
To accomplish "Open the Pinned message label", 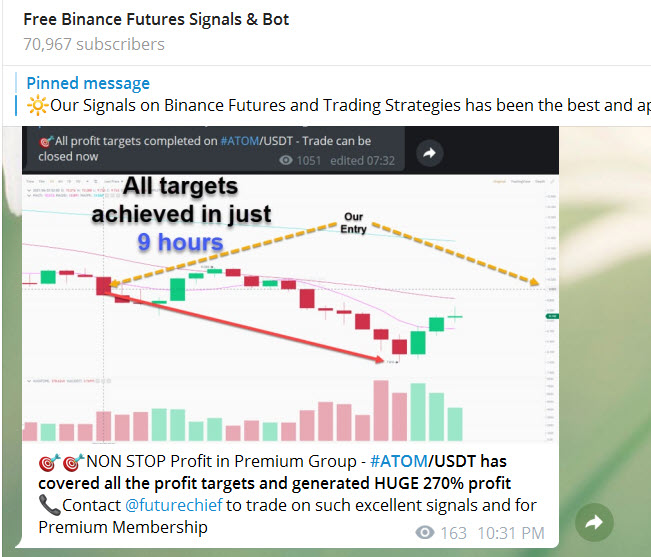I will click(88, 83).
